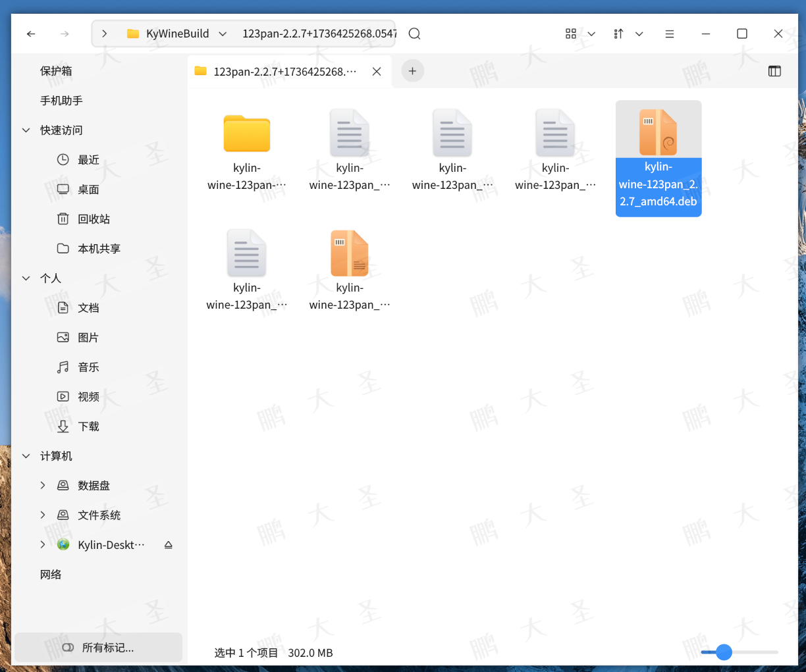Open 文档 documents folder

pos(88,308)
